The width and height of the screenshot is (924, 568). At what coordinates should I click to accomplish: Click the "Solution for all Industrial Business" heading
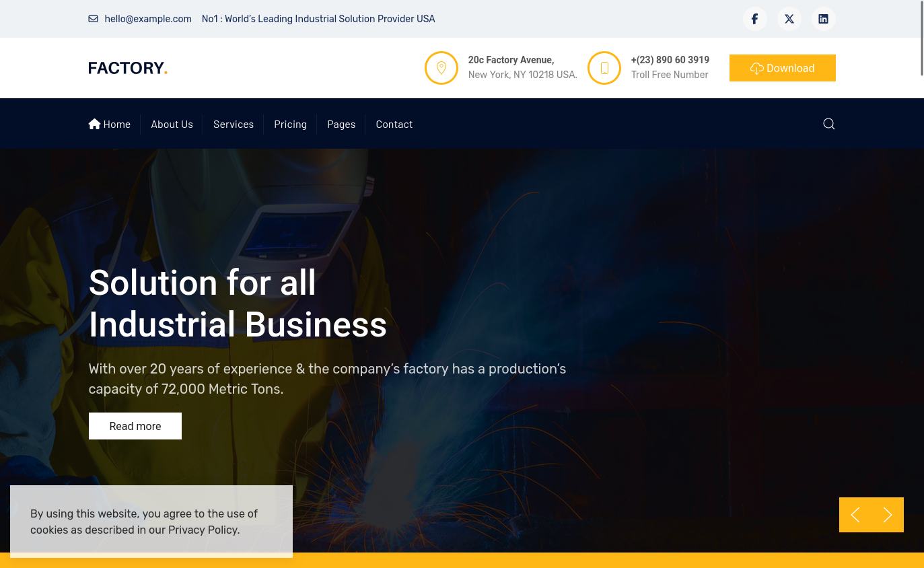tap(238, 304)
